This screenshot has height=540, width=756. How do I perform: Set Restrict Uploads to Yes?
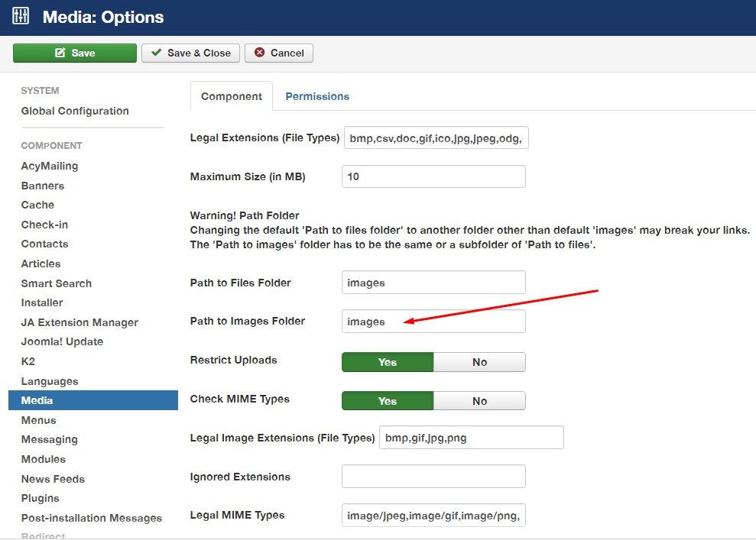click(388, 362)
